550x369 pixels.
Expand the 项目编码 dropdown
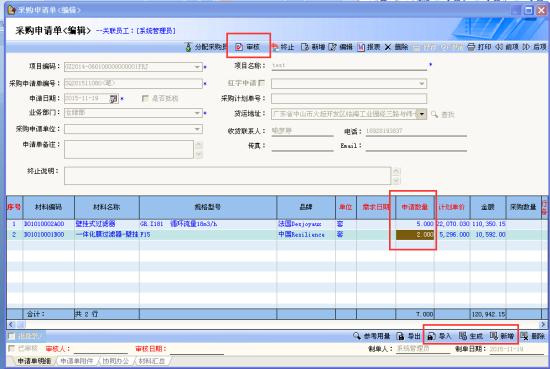pyautogui.click(x=197, y=67)
